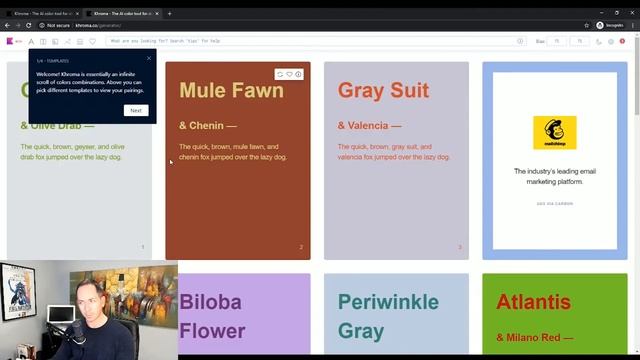Click the number 2 on Mule Fawn card
The width and height of the screenshot is (640, 360).
[301, 247]
